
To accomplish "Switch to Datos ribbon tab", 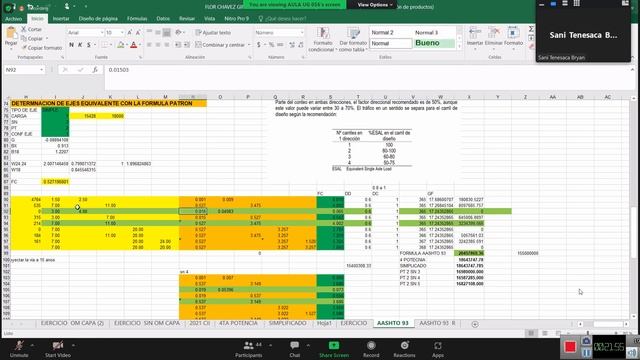I will click(163, 19).
